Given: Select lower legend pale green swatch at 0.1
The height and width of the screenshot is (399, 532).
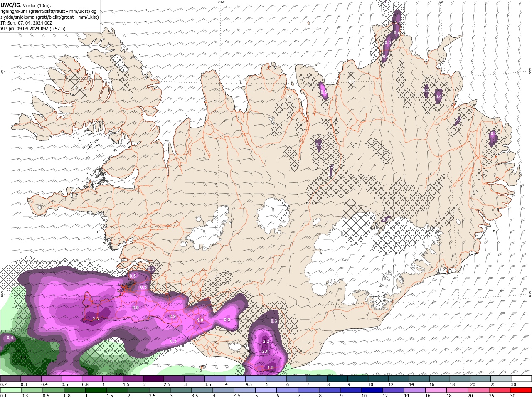Looking at the screenshot, I should pos(11,390).
